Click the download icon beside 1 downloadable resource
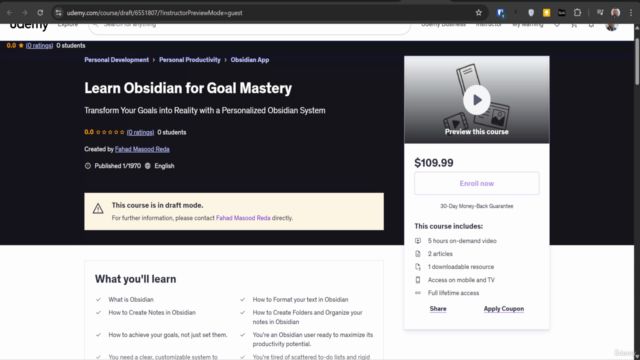This screenshot has width=640, height=360. [x=418, y=267]
